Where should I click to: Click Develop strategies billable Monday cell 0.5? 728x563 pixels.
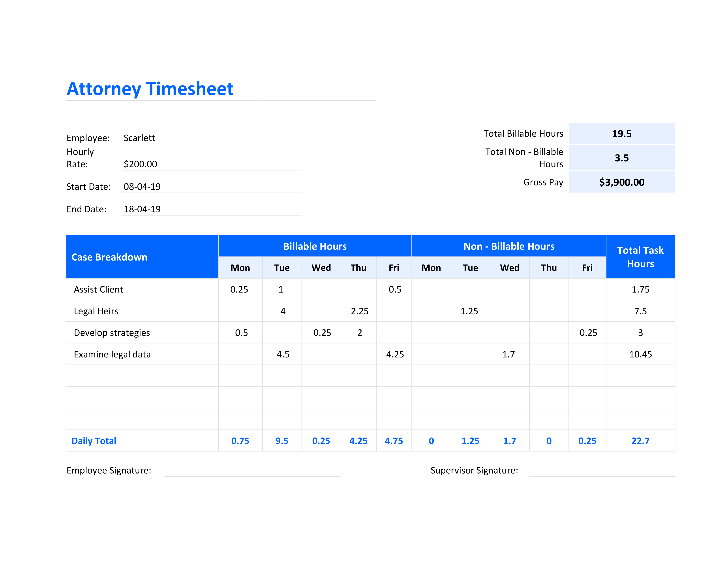240,333
